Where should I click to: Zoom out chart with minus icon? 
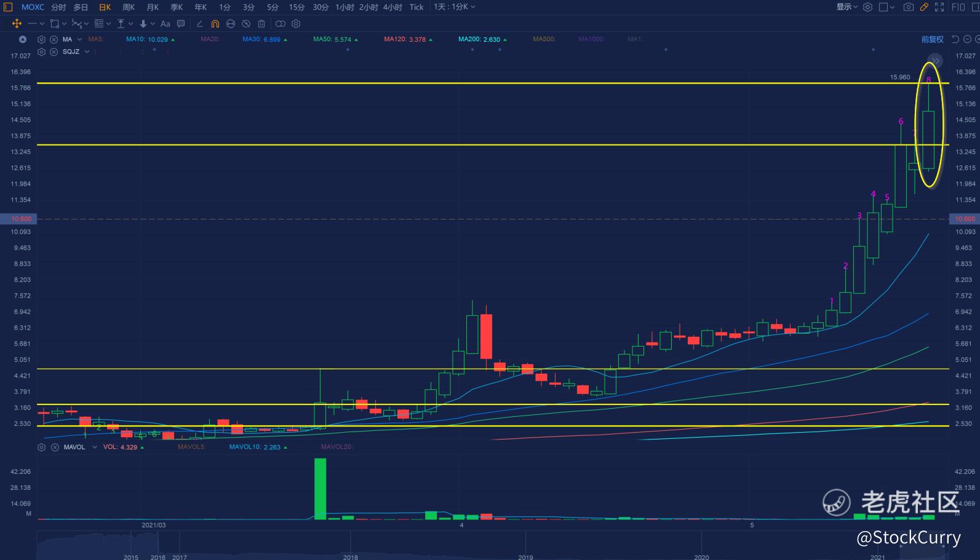(x=967, y=39)
